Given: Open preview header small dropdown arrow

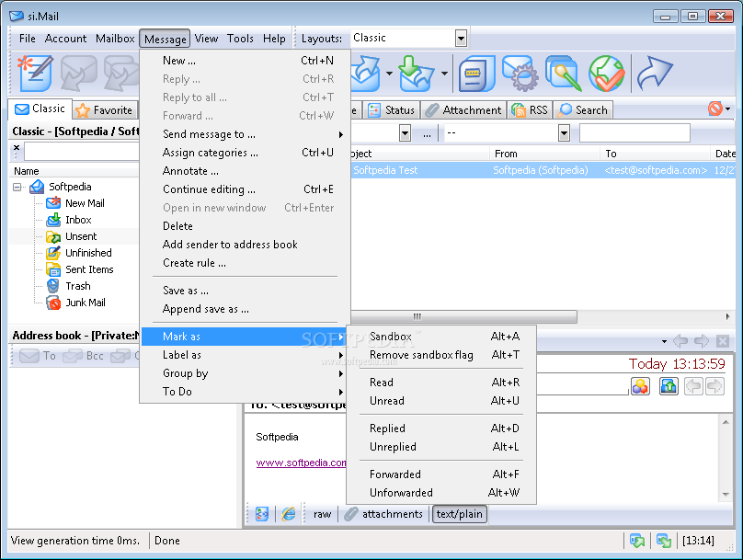Looking at the screenshot, I should pyautogui.click(x=664, y=341).
